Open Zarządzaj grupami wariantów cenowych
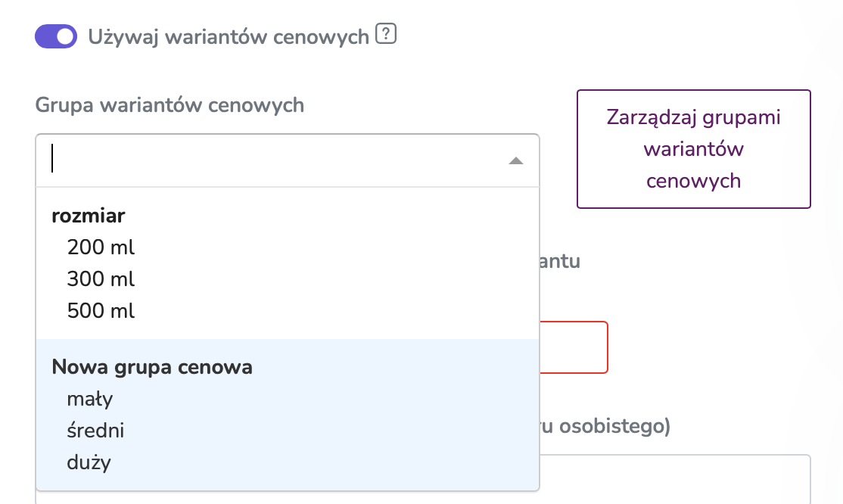This screenshot has height=504, width=843. tap(693, 149)
